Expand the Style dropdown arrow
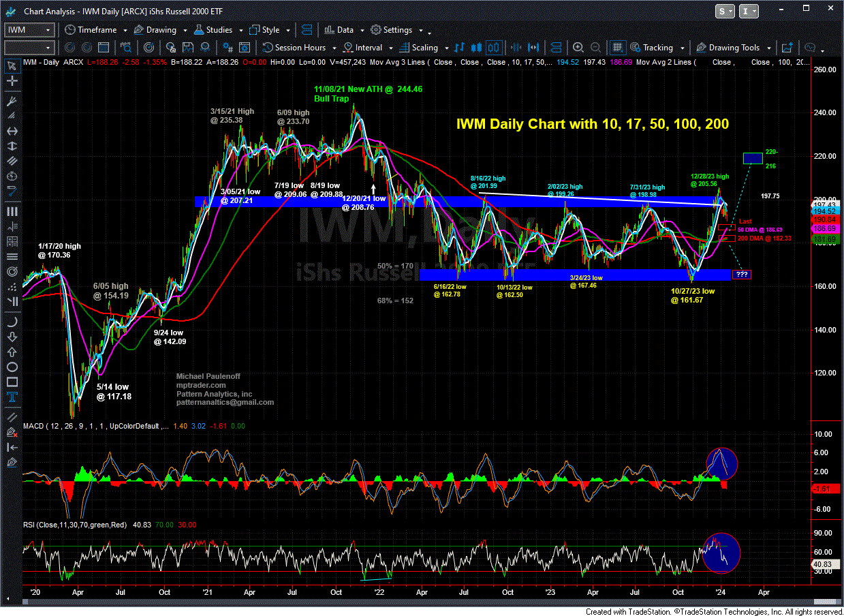Image resolution: width=844 pixels, height=616 pixels. pos(287,31)
